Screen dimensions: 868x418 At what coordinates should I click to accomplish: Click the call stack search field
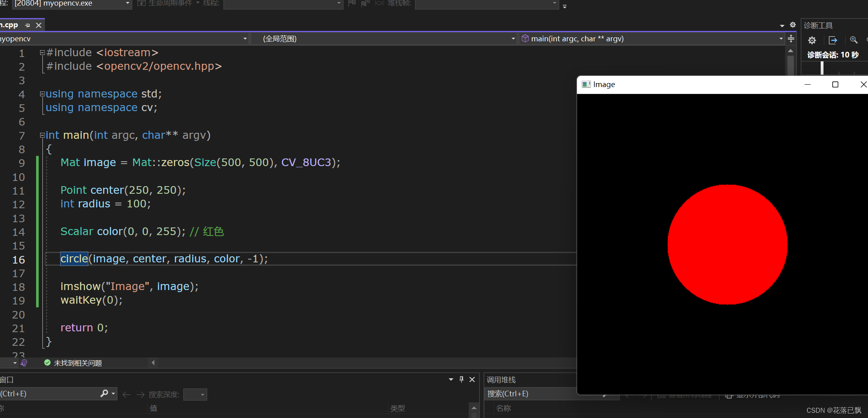point(531,394)
